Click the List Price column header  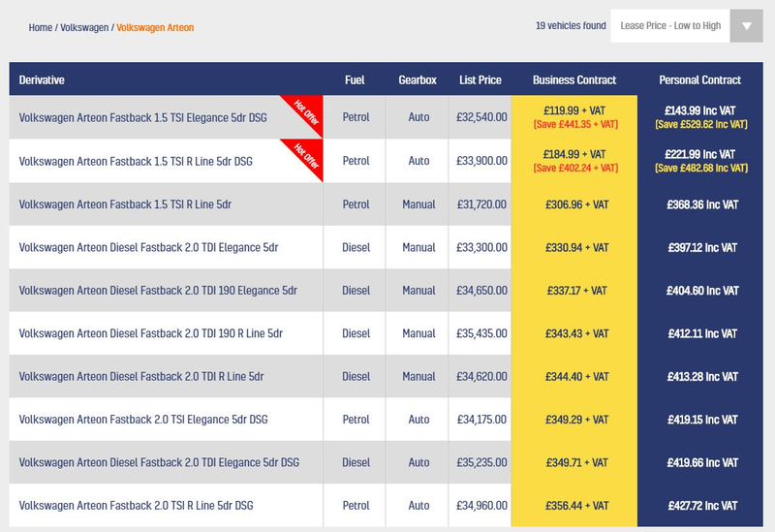[480, 80]
